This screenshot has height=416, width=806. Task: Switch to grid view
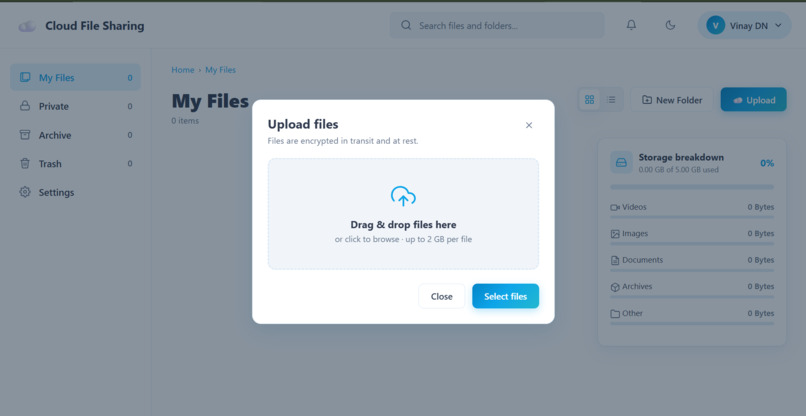[590, 100]
